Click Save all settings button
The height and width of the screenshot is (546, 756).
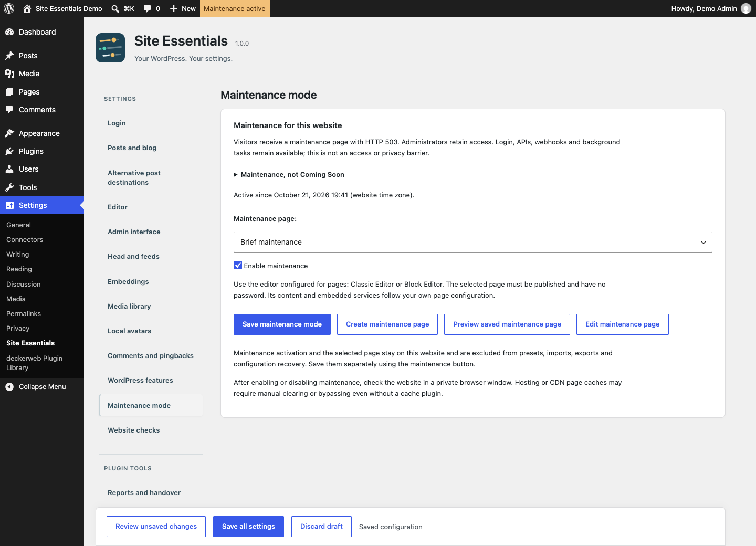tap(248, 527)
